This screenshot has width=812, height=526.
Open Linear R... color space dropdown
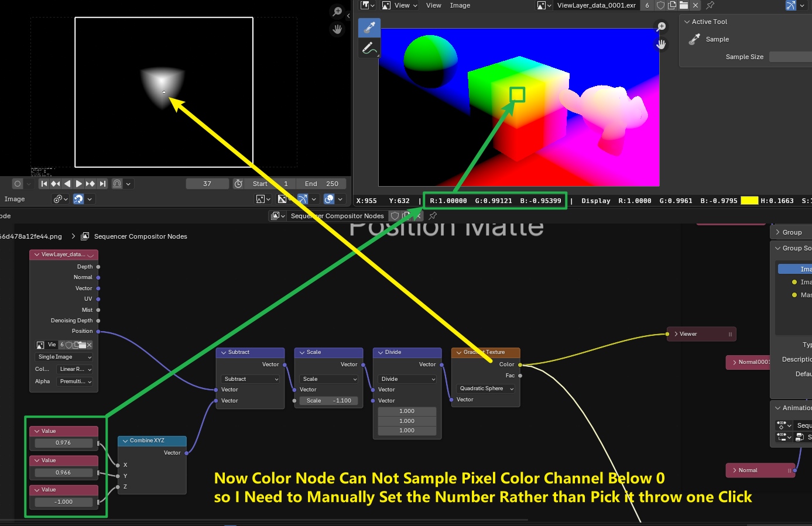click(75, 369)
